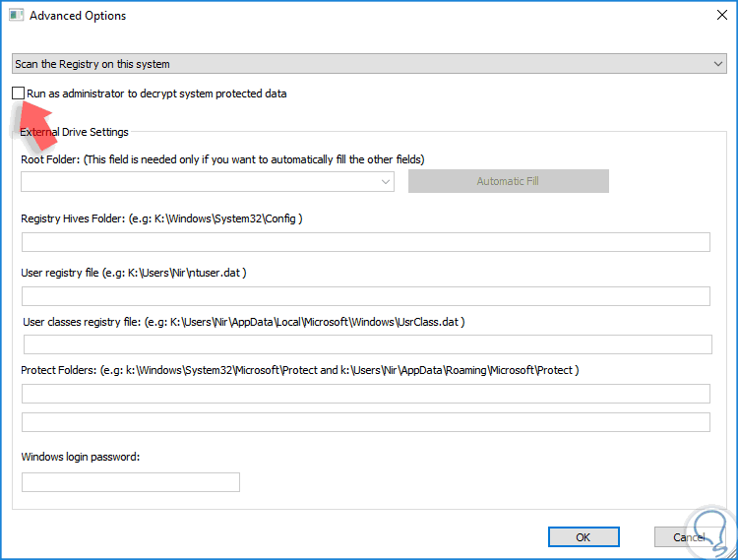Screen dimensions: 738x560
Task: Enable the Run as administrator checkbox
Action: [x=19, y=93]
